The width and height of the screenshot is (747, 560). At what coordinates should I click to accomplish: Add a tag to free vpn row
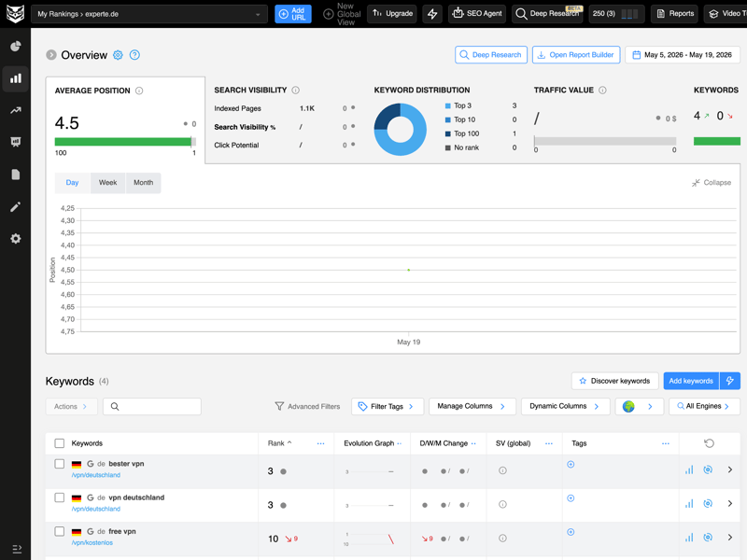pos(571,532)
